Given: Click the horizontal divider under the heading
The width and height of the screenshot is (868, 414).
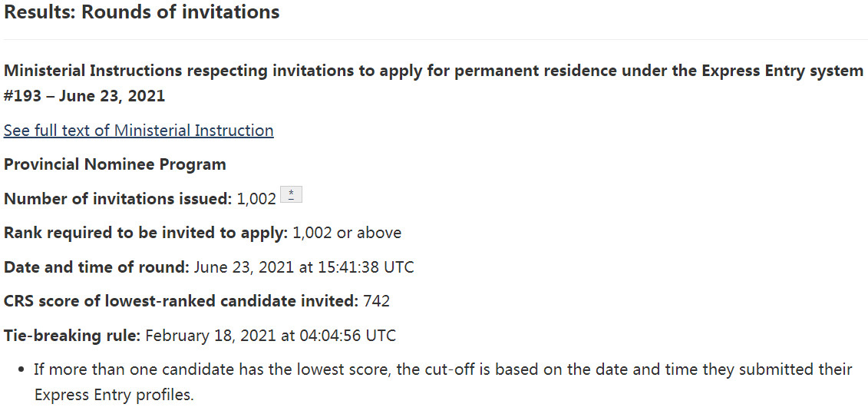Looking at the screenshot, I should 434,39.
